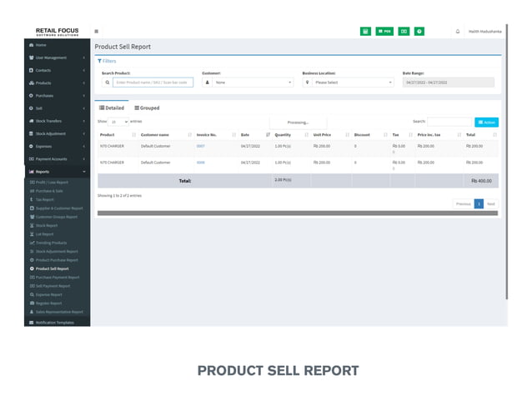
Task: Expand User Management sidebar menu
Action: click(x=57, y=58)
